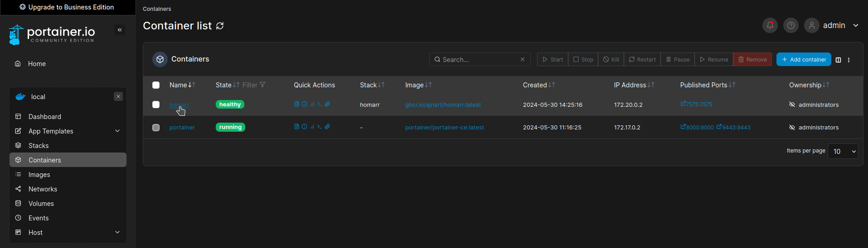Open logs quick action for portainer
Image resolution: width=868 pixels, height=248 pixels.
[x=296, y=127]
